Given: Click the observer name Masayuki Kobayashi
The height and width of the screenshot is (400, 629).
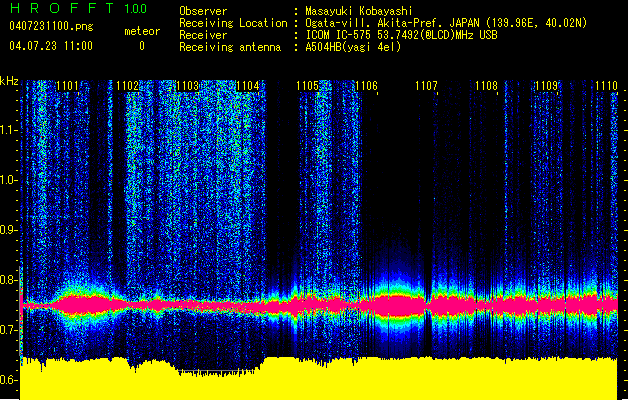Looking at the screenshot, I should point(359,11).
